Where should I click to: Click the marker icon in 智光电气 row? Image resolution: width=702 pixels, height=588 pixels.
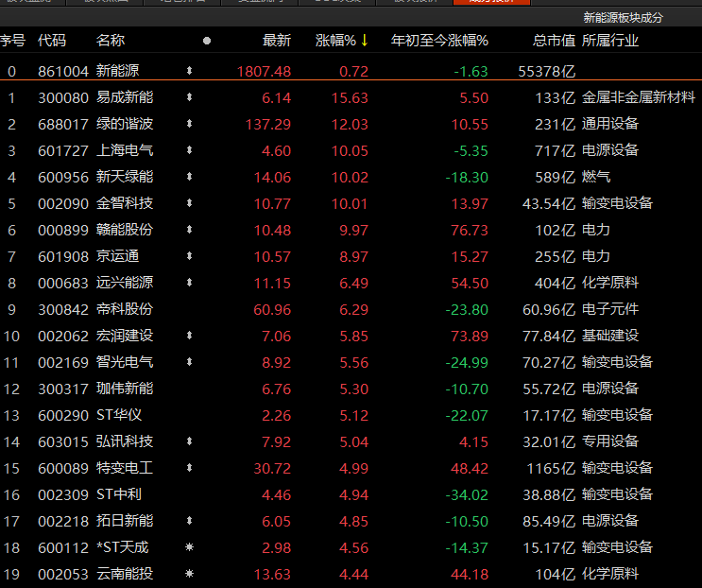click(189, 362)
